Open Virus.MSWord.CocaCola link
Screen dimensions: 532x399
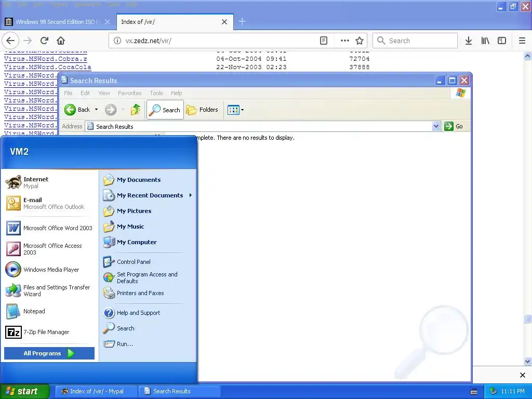click(x=47, y=67)
